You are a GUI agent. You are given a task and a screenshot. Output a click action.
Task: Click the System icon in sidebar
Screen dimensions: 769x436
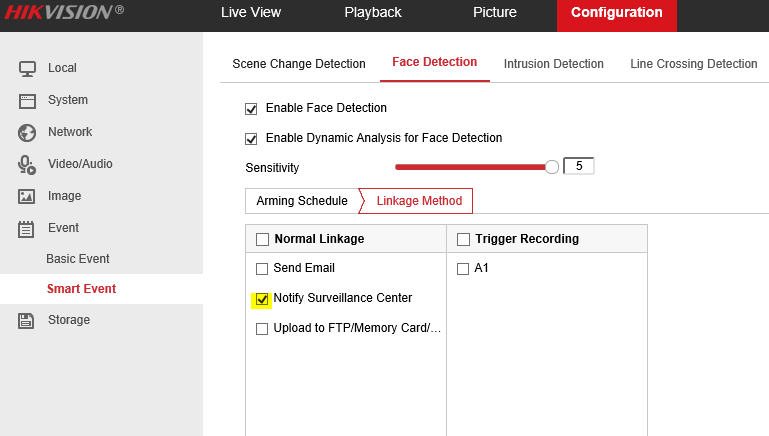(28, 100)
